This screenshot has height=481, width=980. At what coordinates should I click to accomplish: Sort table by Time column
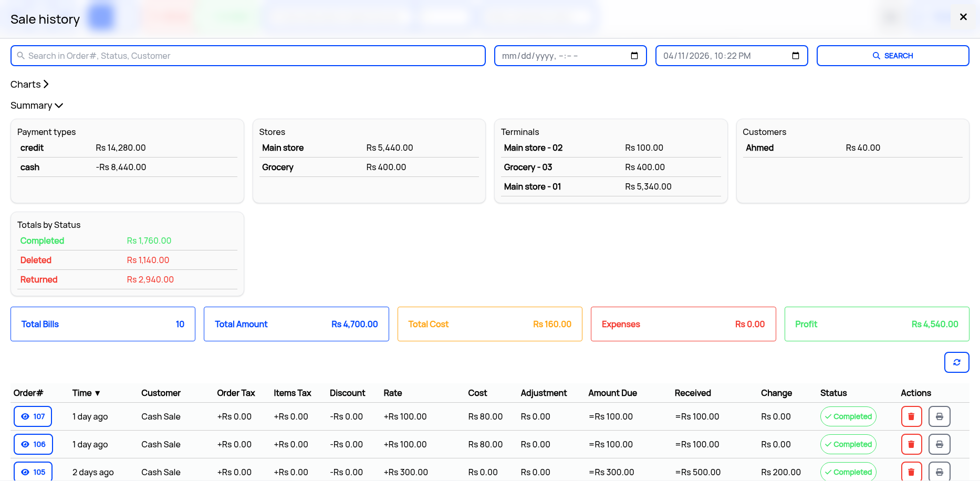pos(86,393)
